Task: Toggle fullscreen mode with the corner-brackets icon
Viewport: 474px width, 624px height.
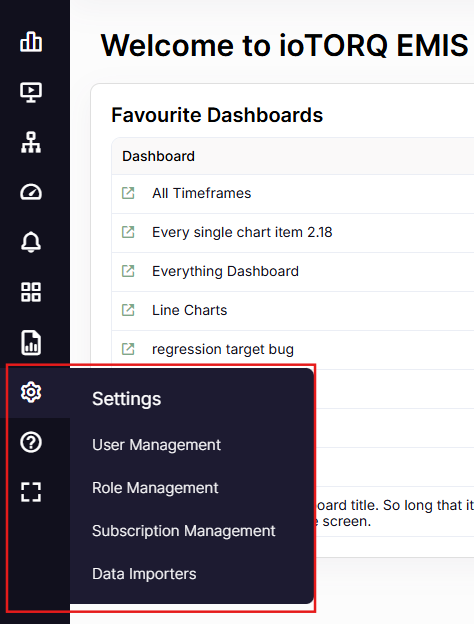Action: [31, 492]
